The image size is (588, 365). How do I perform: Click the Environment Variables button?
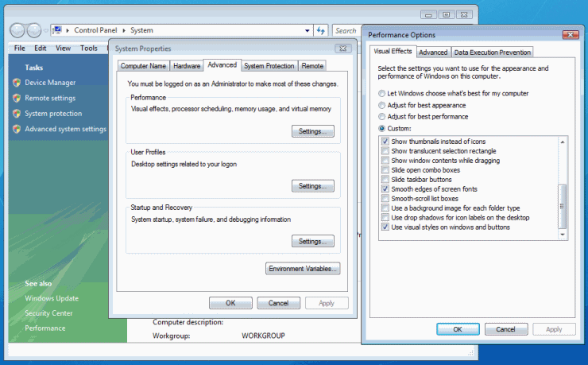[304, 269]
